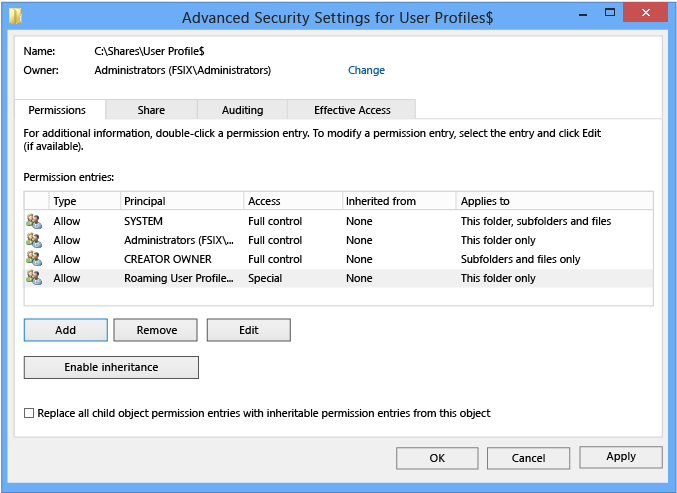Viewport: 677px width, 493px height.
Task: Switch to the Share tab
Action: coord(151,110)
